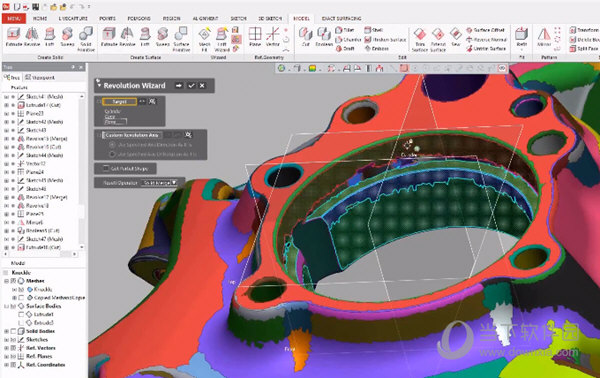The image size is (600, 378).
Task: Expand the Solid Bodies node
Action: pyautogui.click(x=6, y=331)
